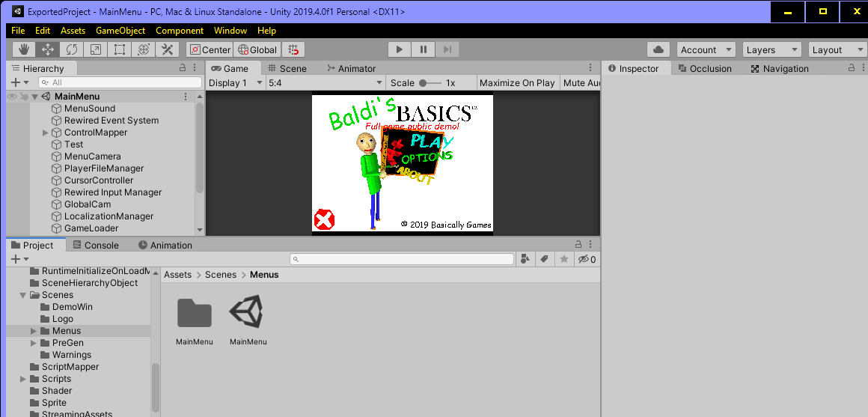Click the Pause button
868x417 pixels.
point(424,49)
